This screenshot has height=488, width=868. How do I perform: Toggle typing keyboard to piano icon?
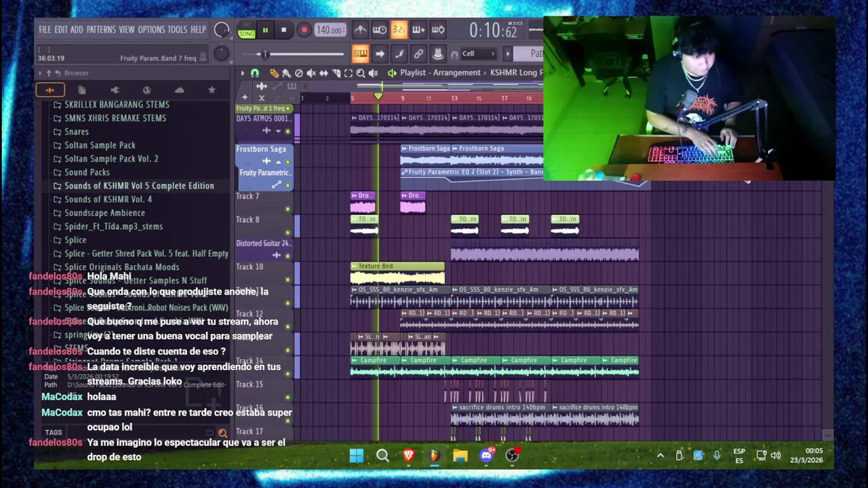point(360,54)
